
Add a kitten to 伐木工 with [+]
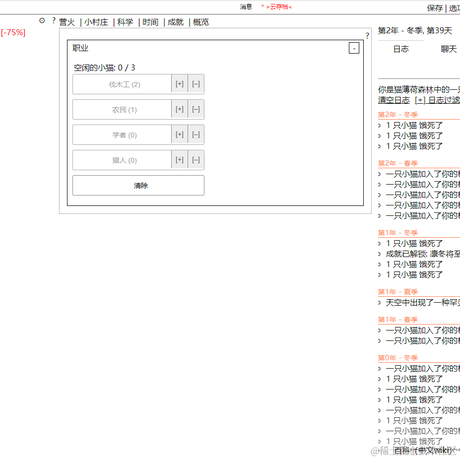coord(180,84)
